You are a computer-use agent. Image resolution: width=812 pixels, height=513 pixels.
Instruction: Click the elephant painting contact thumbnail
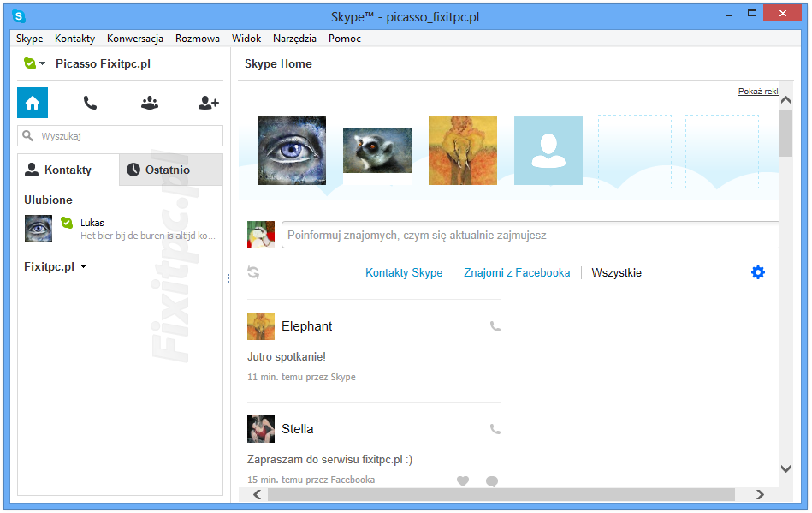[462, 150]
